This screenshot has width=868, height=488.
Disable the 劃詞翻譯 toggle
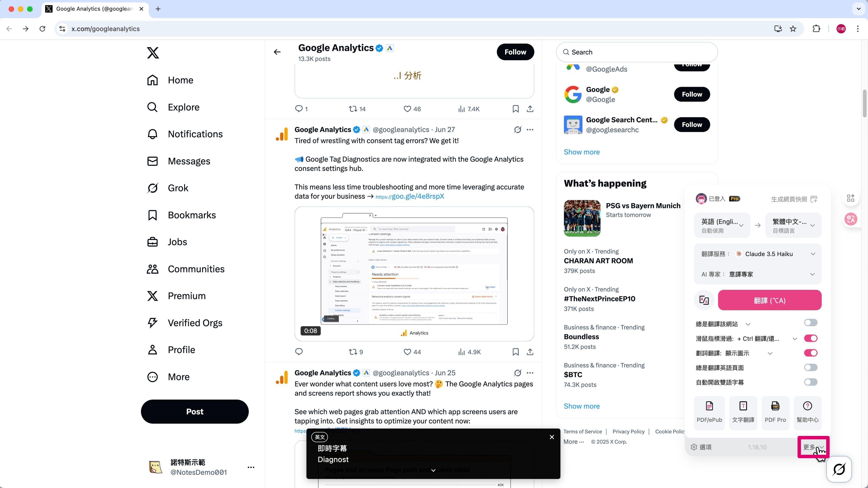coord(810,353)
